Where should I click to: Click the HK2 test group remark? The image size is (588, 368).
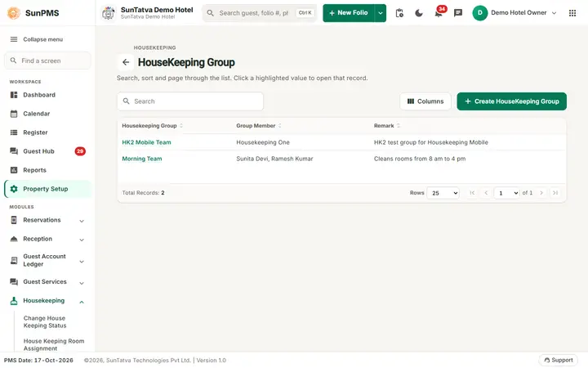pos(431,142)
